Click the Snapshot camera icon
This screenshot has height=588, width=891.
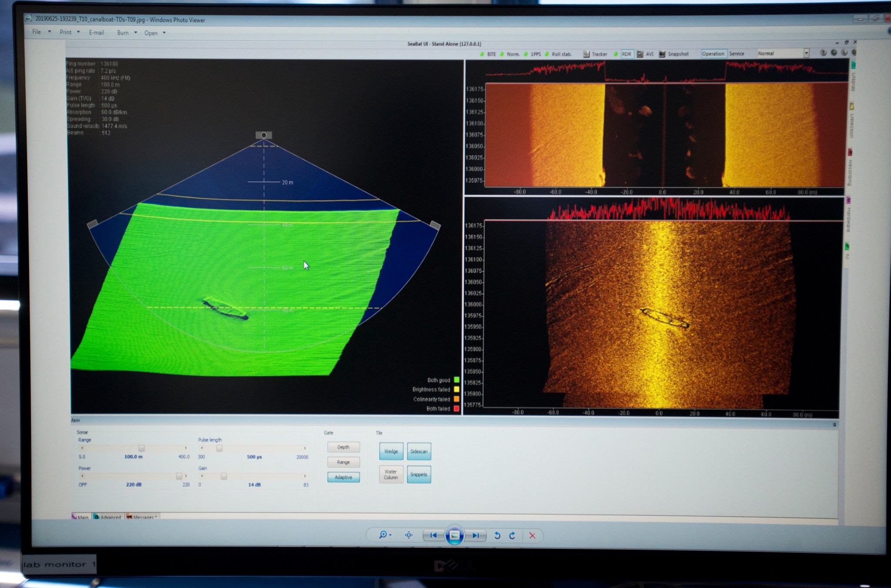coord(662,54)
